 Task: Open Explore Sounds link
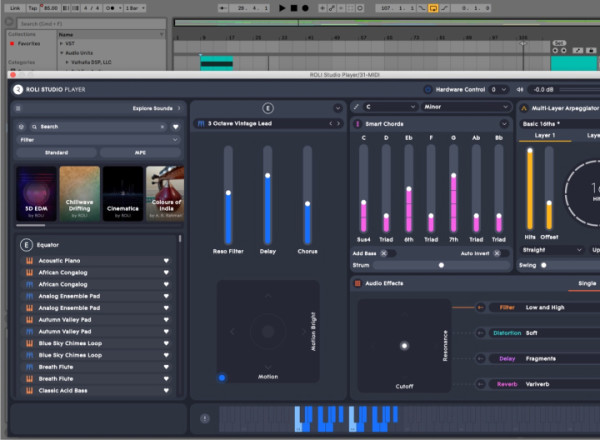[157, 108]
